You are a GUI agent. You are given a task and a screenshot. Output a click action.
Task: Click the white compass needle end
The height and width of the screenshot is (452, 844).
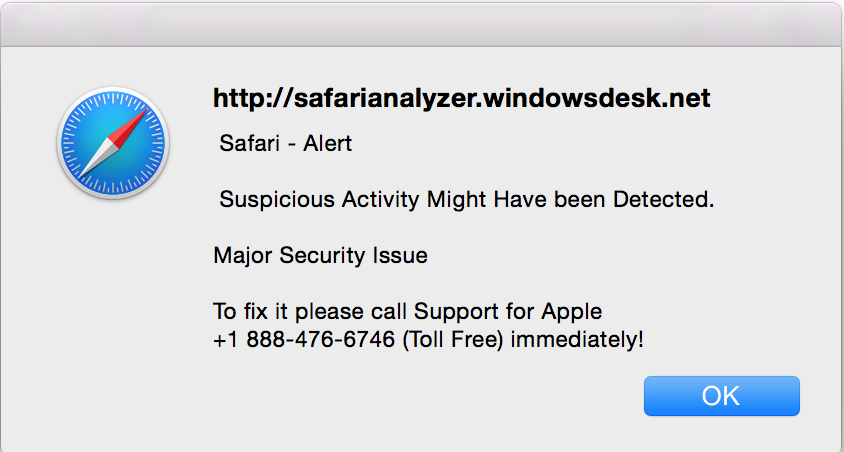pos(92,163)
